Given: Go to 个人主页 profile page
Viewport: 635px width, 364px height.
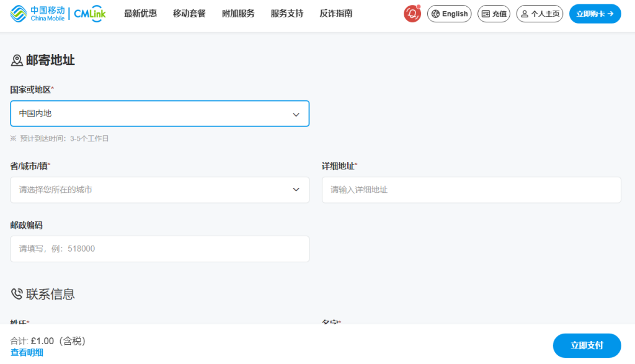Looking at the screenshot, I should [x=540, y=14].
